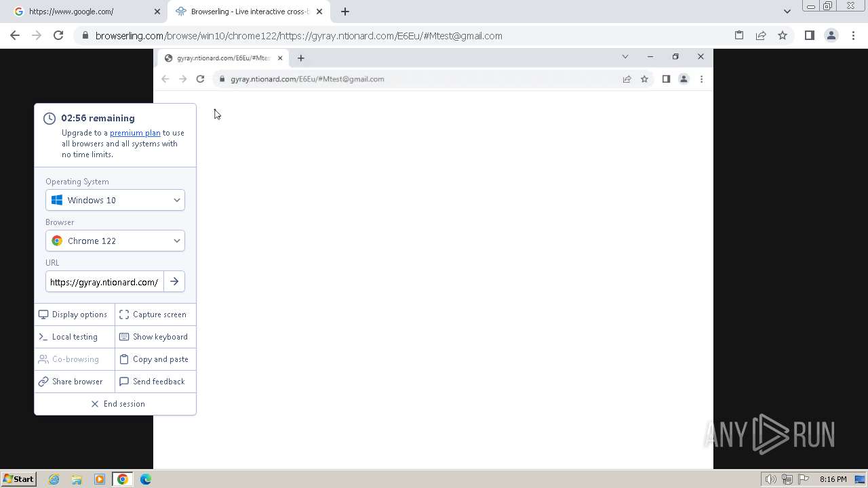The width and height of the screenshot is (868, 488).
Task: Toggle the outer browser side panel
Action: [809, 36]
